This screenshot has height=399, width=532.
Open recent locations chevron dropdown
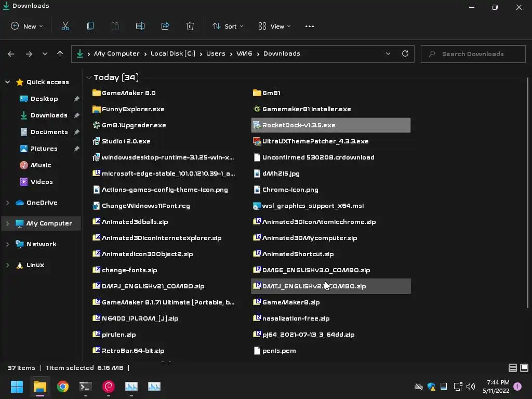pos(45,54)
